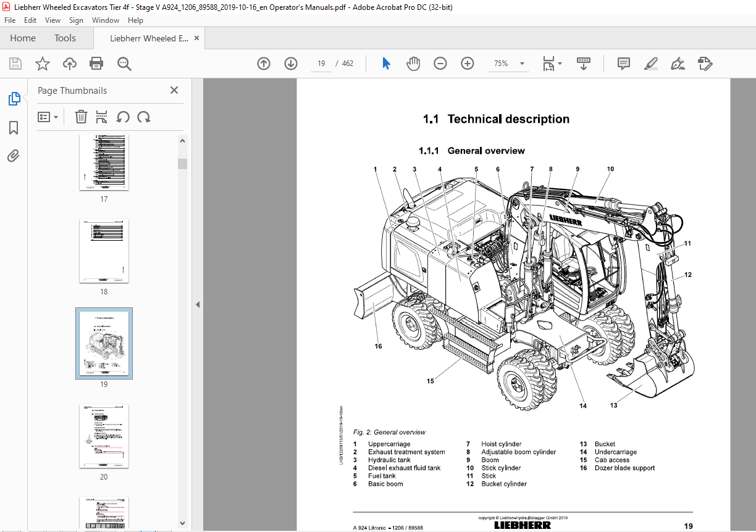Choose the Selection arrow tool
756x532 pixels.
387,64
